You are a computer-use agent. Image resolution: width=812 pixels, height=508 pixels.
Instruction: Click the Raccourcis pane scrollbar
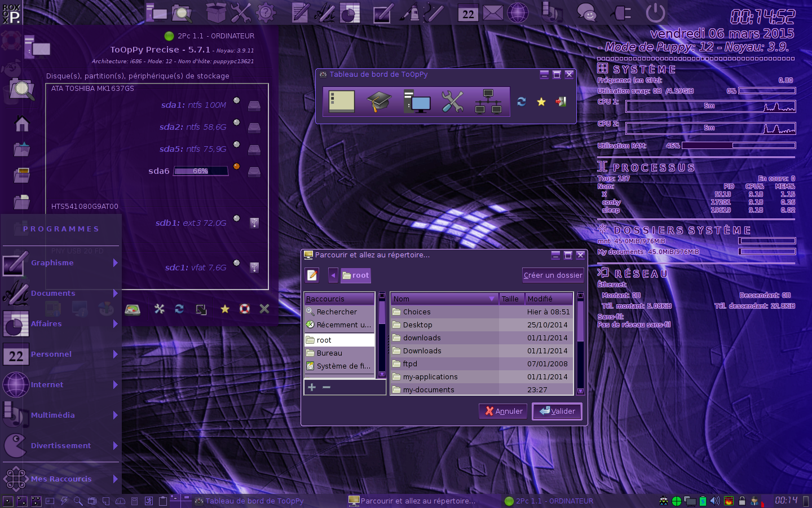point(382,335)
